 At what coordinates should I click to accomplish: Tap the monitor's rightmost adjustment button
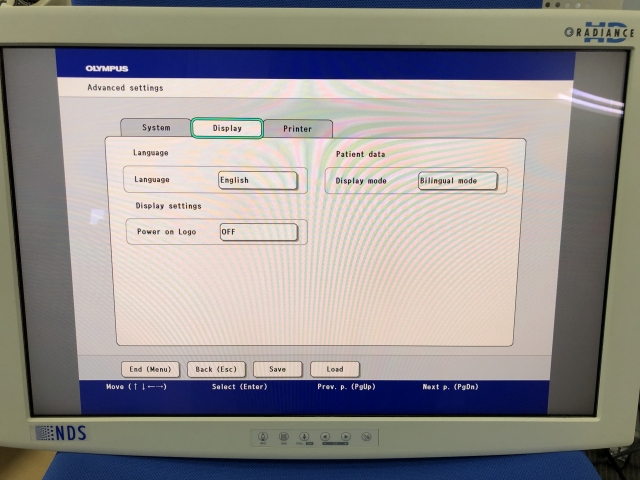[367, 437]
